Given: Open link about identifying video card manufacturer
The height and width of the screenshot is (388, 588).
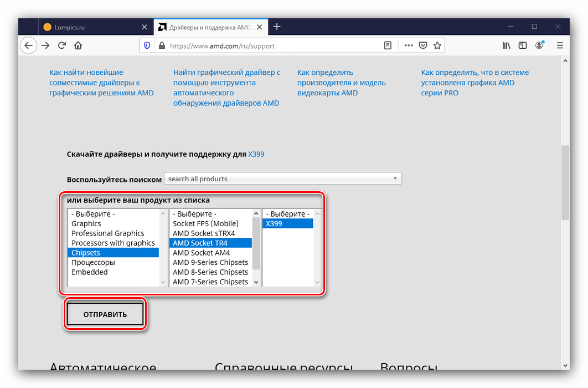Looking at the screenshot, I should tap(341, 83).
